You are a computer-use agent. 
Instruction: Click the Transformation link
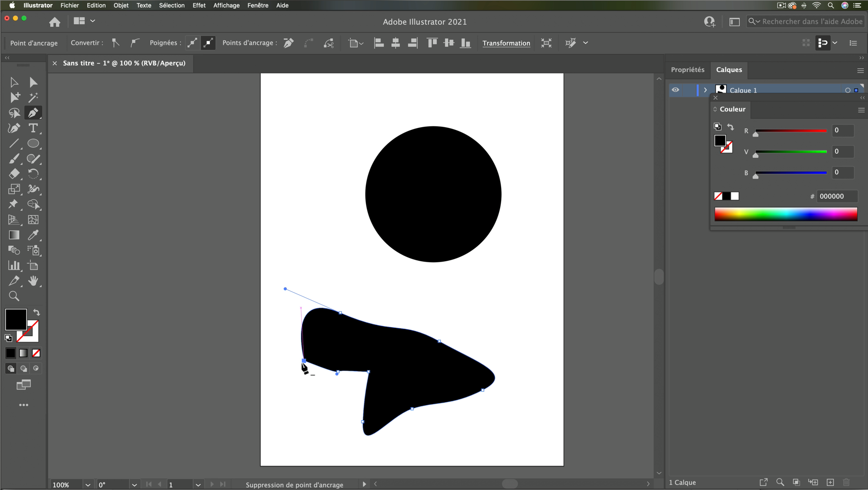[506, 43]
